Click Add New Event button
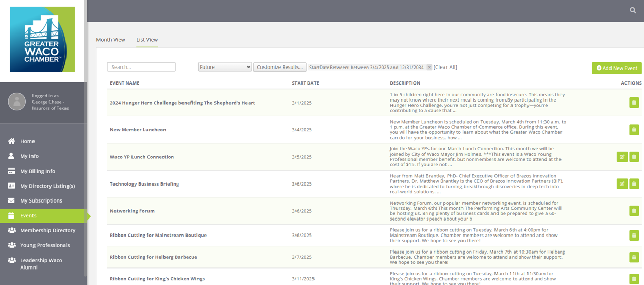The height and width of the screenshot is (285, 644). click(617, 68)
